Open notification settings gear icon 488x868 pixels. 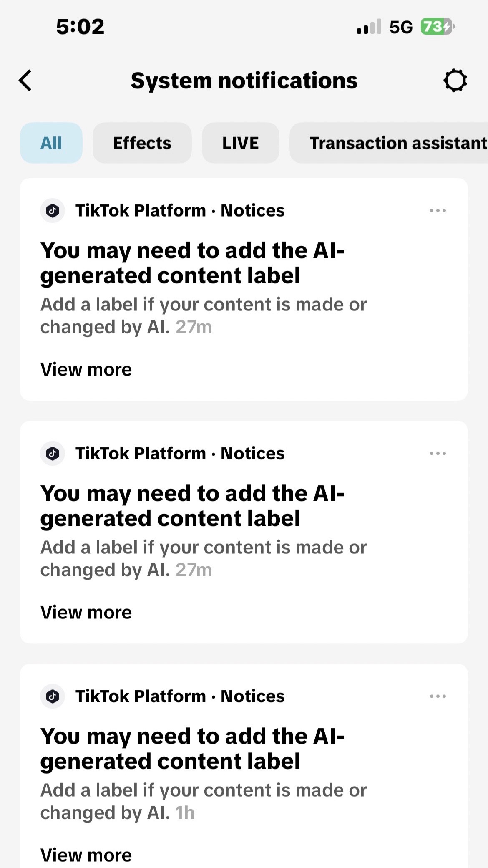455,80
